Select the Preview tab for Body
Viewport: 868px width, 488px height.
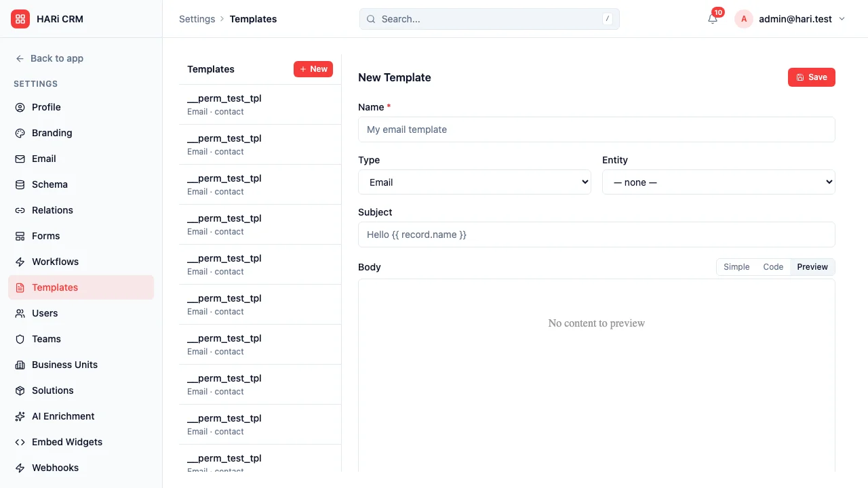coord(812,266)
